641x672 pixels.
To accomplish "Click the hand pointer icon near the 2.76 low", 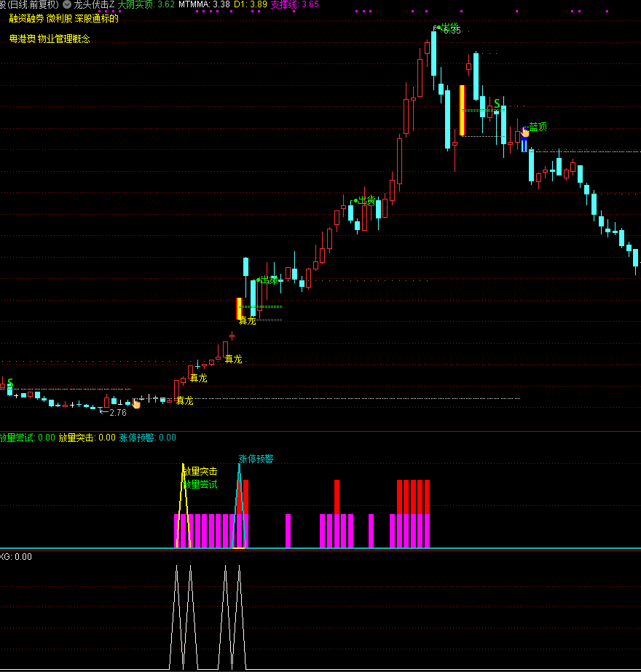I will pyautogui.click(x=136, y=403).
